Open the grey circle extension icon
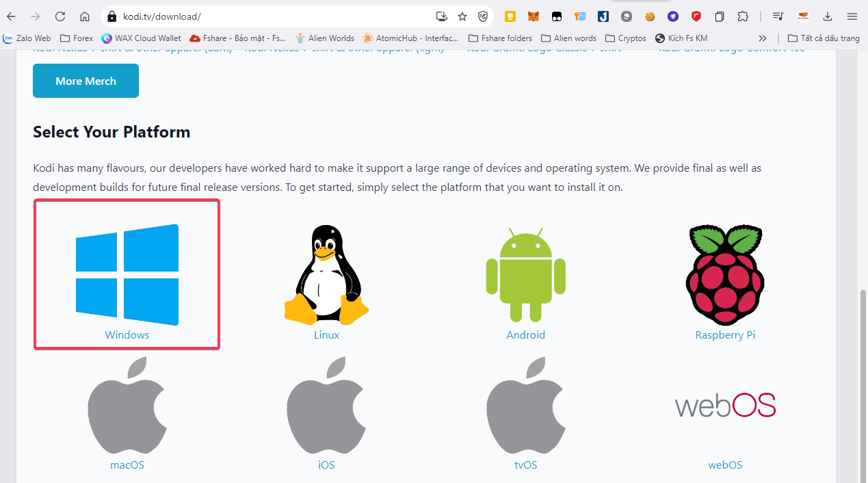Screen dimensions: 868x483 click(627, 16)
